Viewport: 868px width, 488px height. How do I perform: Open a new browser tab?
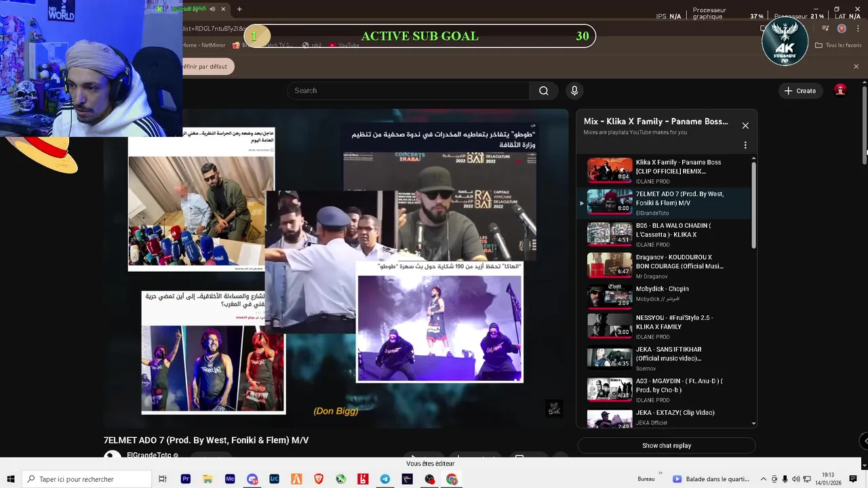click(239, 9)
